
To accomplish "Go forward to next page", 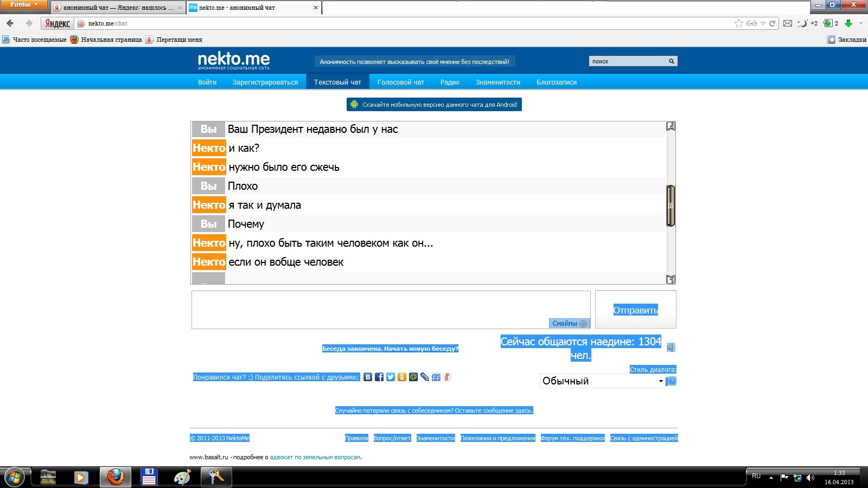I will 29,23.
